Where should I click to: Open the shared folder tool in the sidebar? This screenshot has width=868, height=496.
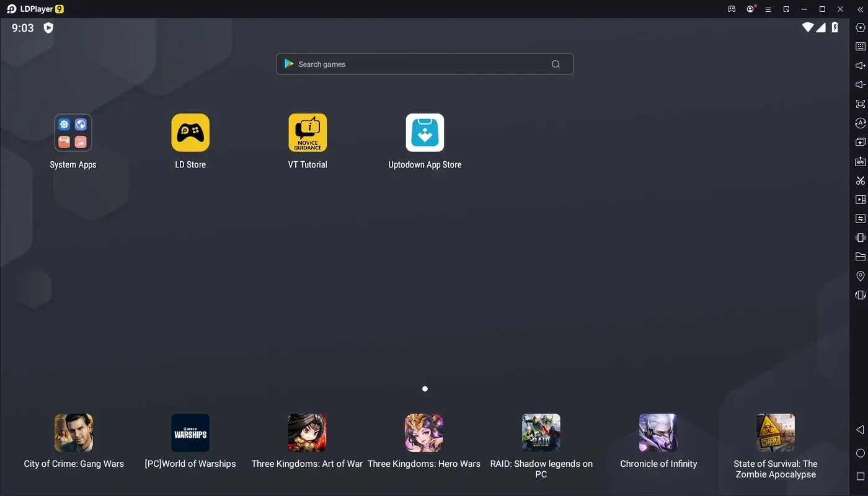tap(860, 256)
